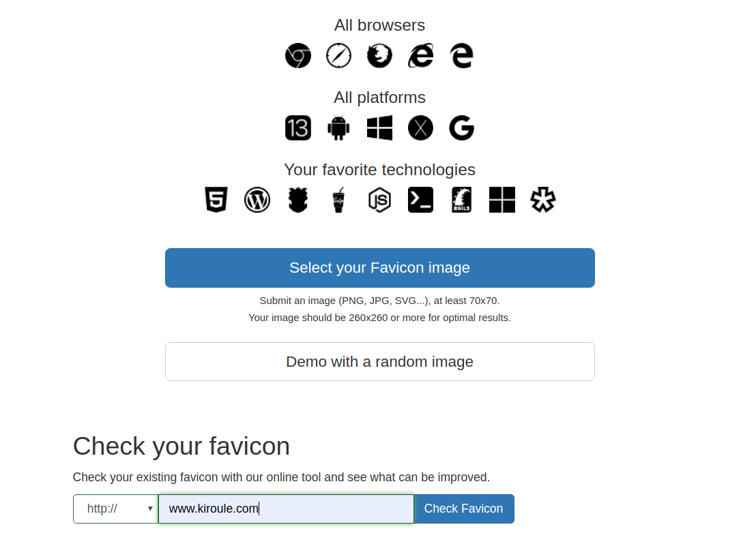Click the iOS 13 platform icon
Image resolution: width=756 pixels, height=544 pixels.
[298, 127]
